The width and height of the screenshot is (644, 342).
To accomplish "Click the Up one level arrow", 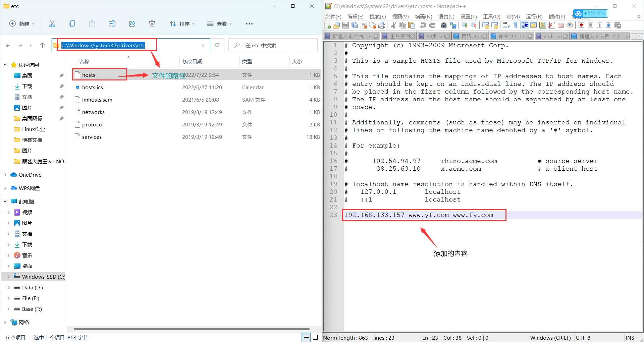I will (42, 45).
